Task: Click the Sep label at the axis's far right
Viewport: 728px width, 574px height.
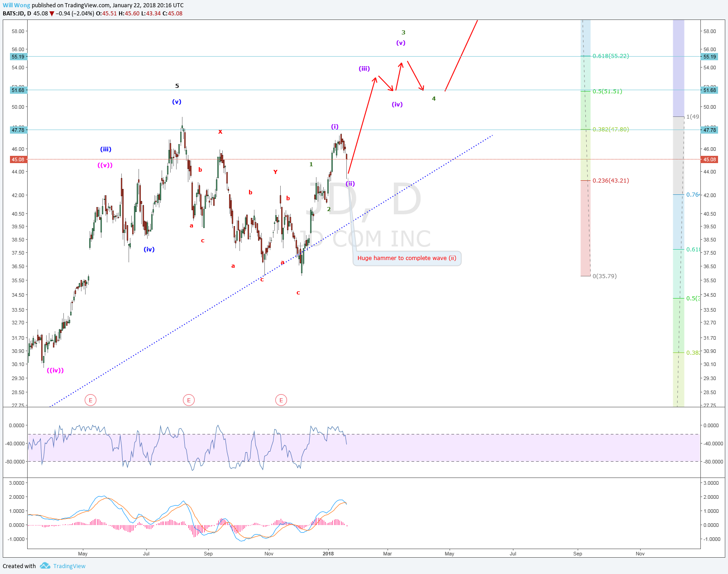Action: click(x=578, y=554)
